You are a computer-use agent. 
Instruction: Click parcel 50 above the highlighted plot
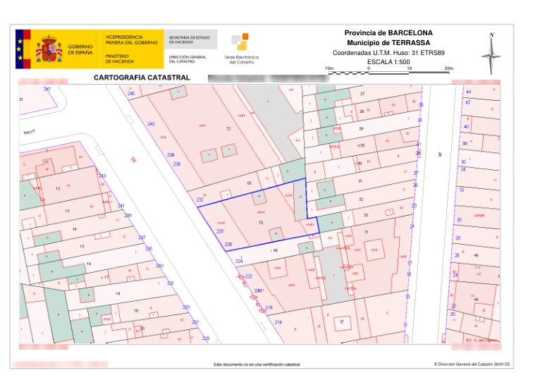point(249,184)
